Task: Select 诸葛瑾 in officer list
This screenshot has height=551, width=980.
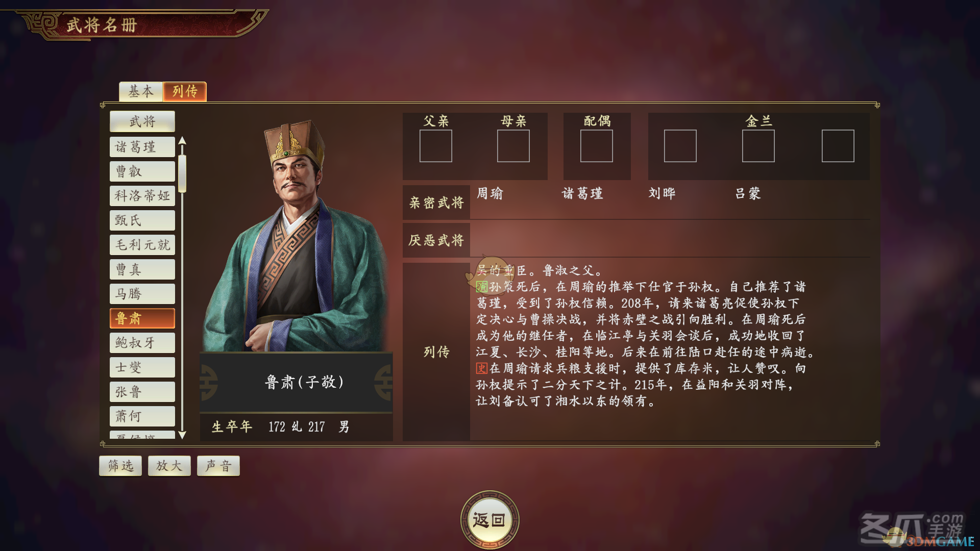Action: (142, 147)
